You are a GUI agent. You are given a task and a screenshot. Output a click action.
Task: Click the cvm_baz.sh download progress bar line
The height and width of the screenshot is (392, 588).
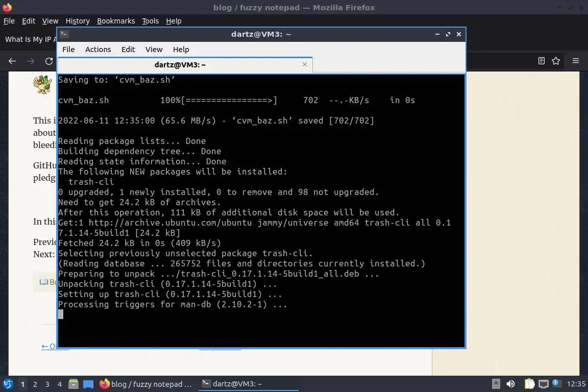pos(237,100)
